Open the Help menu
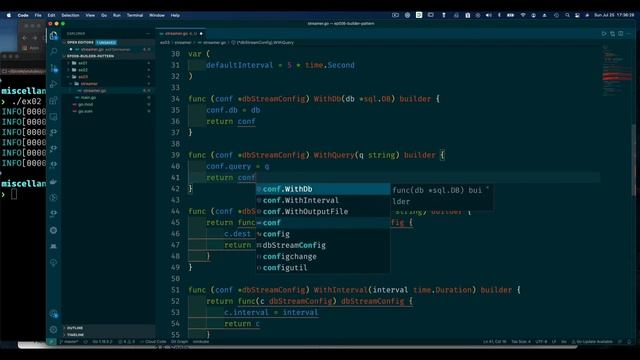The height and width of the screenshot is (360, 640). coord(175,15)
